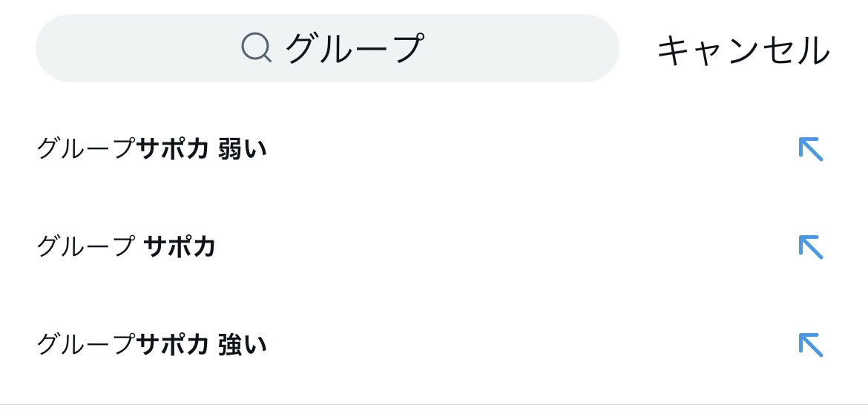This screenshot has width=868, height=411.
Task: Focus the search field containing グループ
Action: (x=326, y=48)
